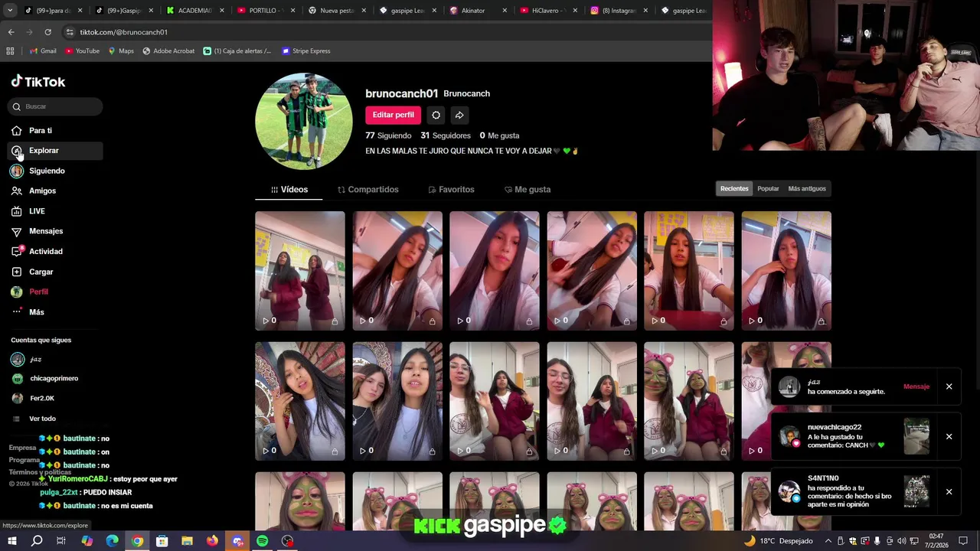980x551 pixels.
Task: Open the weather widget 18°C Despejado
Action: tap(778, 541)
